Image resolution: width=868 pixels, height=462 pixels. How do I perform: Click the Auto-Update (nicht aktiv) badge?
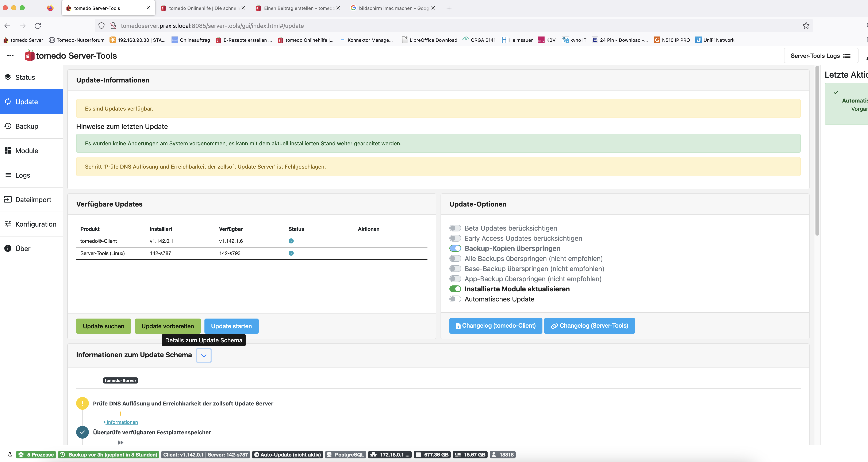point(287,455)
